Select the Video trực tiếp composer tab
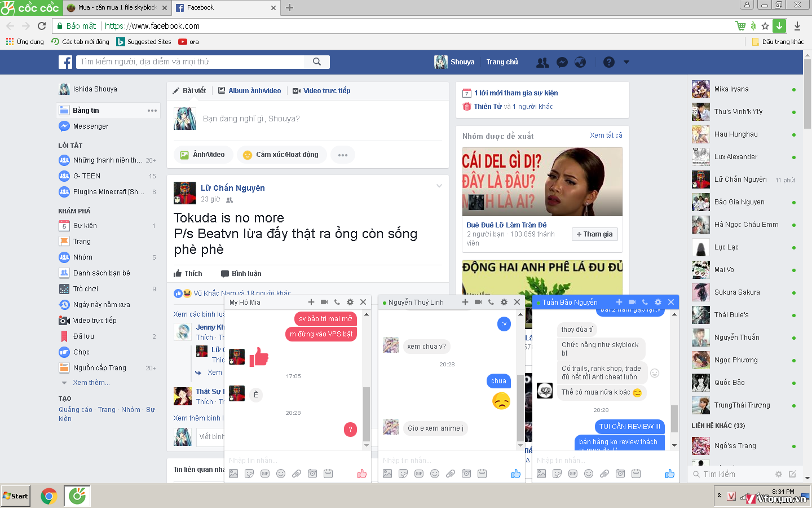This screenshot has width=812, height=508. [321, 91]
